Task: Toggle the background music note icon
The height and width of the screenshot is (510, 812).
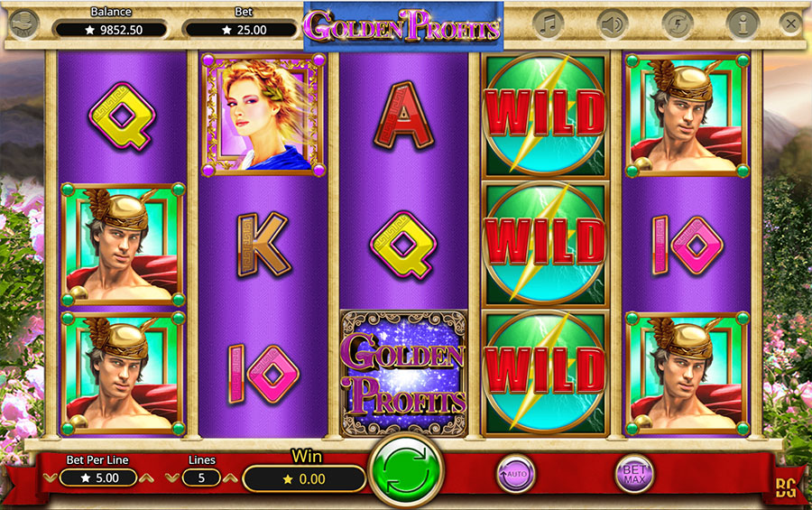Action: coord(548,23)
